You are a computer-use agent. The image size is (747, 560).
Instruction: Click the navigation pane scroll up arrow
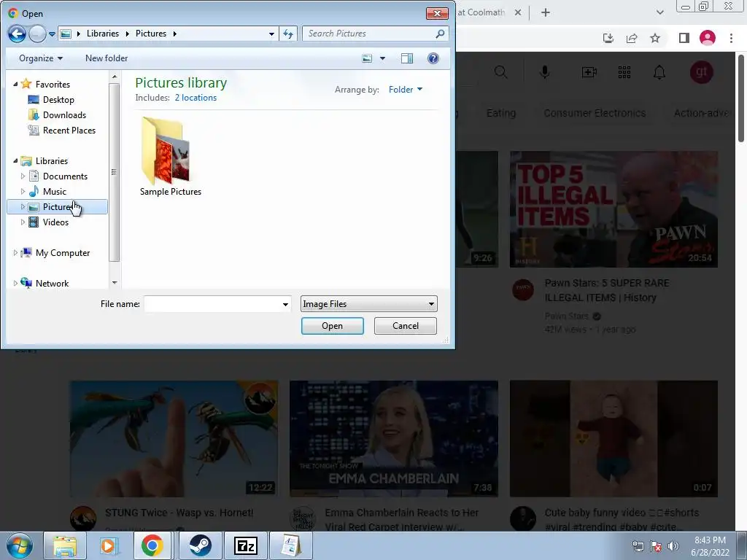(115, 77)
